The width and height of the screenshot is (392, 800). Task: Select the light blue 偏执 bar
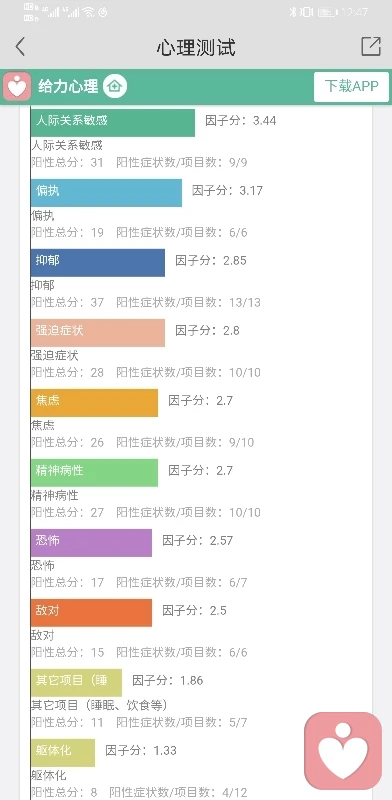click(106, 192)
